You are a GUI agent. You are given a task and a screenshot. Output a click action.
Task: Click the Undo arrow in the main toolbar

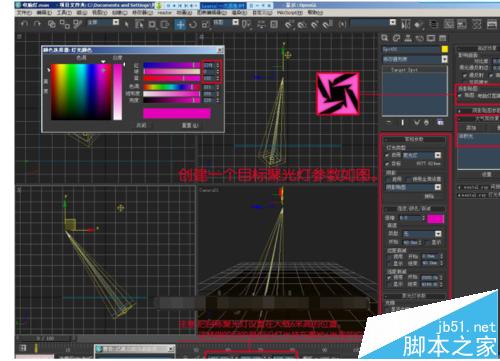pos(24,24)
